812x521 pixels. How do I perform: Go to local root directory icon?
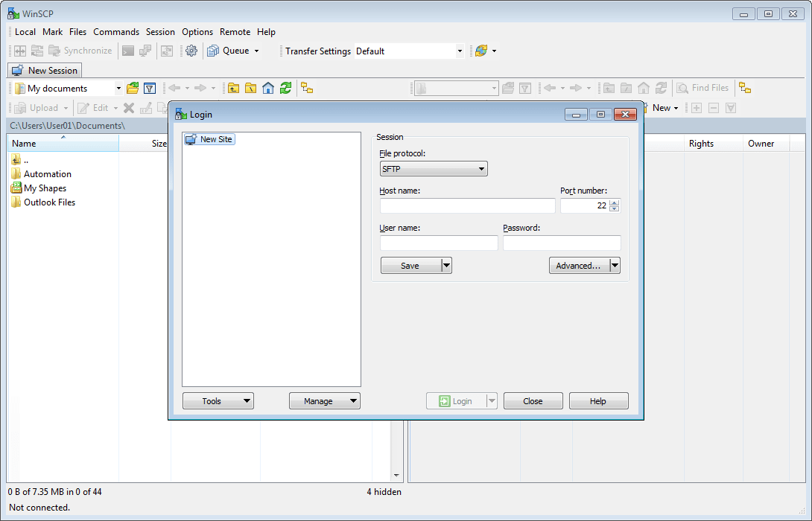tap(250, 88)
